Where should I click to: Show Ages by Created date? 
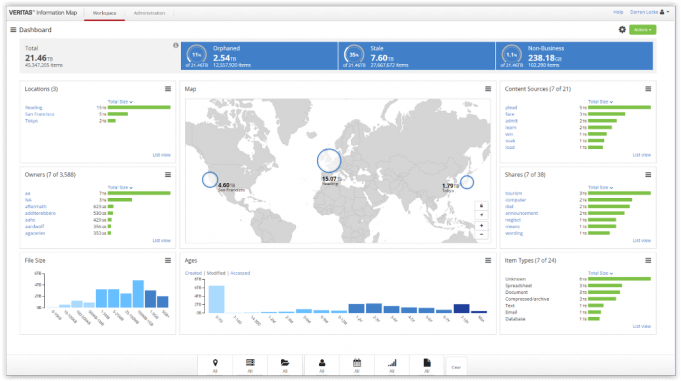[x=193, y=273]
